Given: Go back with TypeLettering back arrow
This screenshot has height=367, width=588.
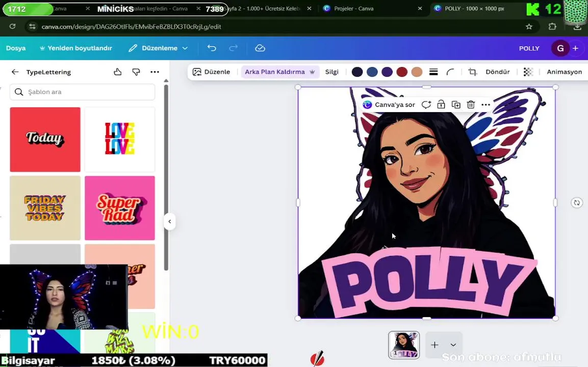Looking at the screenshot, I should coord(15,72).
